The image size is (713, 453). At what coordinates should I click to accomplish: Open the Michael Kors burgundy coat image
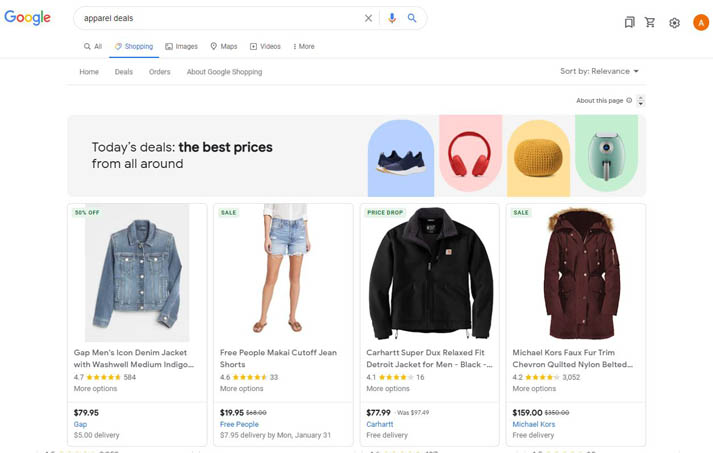point(583,273)
